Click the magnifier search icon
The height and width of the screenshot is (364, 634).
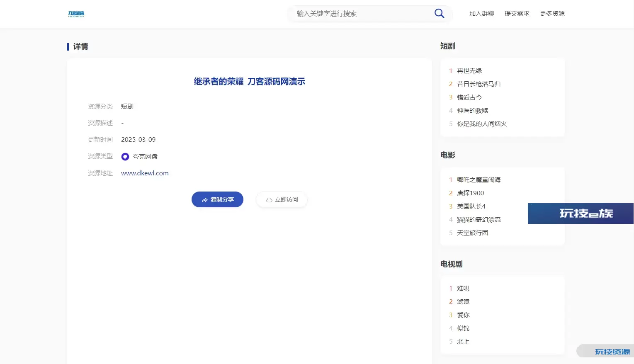[x=439, y=14]
